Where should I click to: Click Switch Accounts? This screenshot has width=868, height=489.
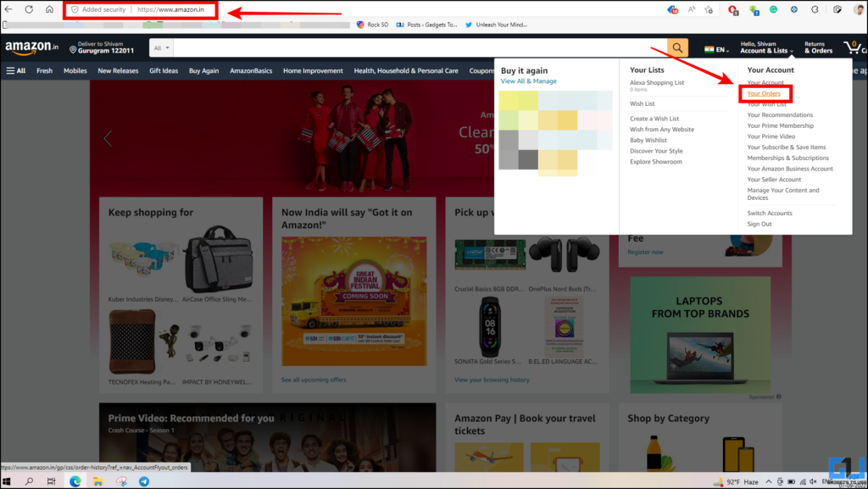pos(770,214)
